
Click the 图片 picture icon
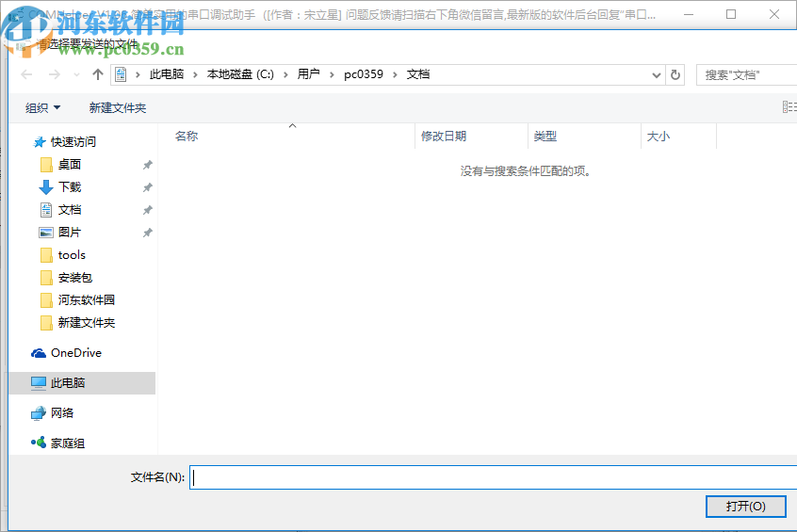46,233
